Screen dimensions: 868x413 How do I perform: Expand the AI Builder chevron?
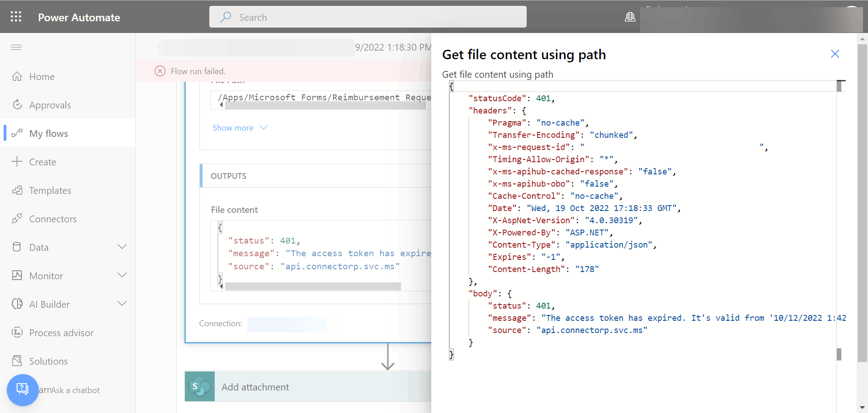coord(122,304)
